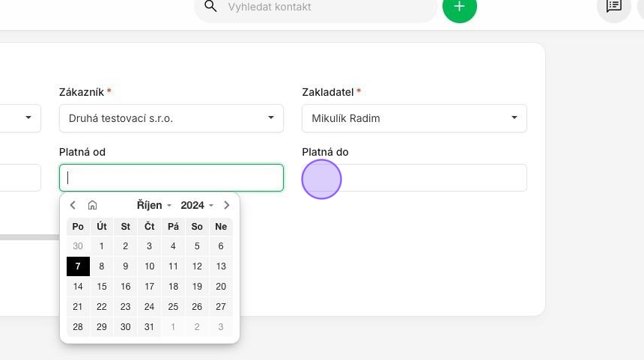Viewport: 644px width, 360px height.
Task: Open the partially visible dropdown at left edge
Action: point(20,118)
